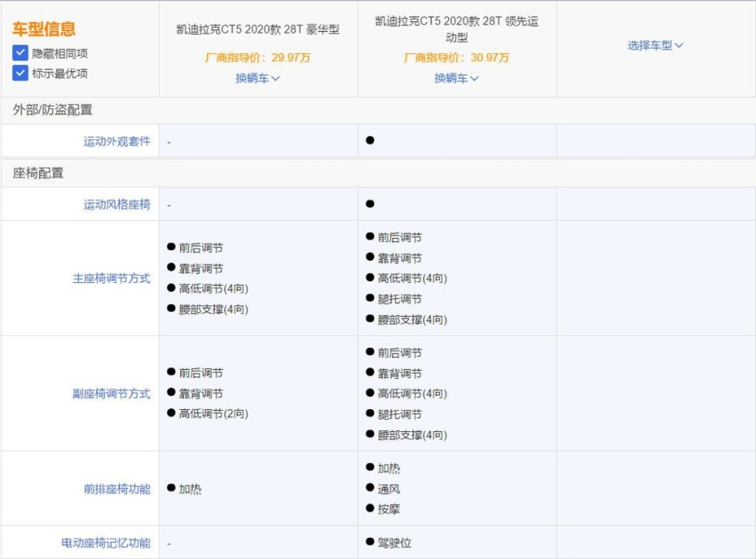The height and width of the screenshot is (559, 756).
Task: Click 加热 in 领先运动型 前排座椅功能 cell
Action: (389, 468)
